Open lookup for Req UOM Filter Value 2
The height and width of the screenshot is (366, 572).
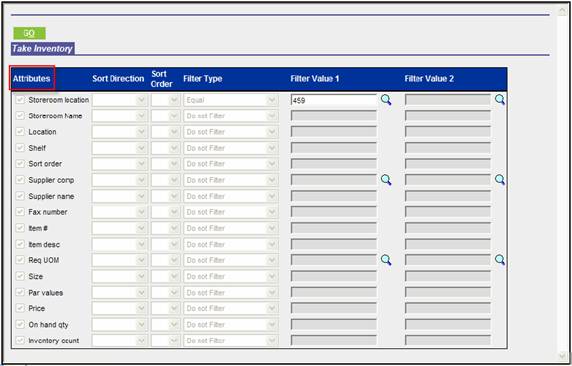point(500,260)
